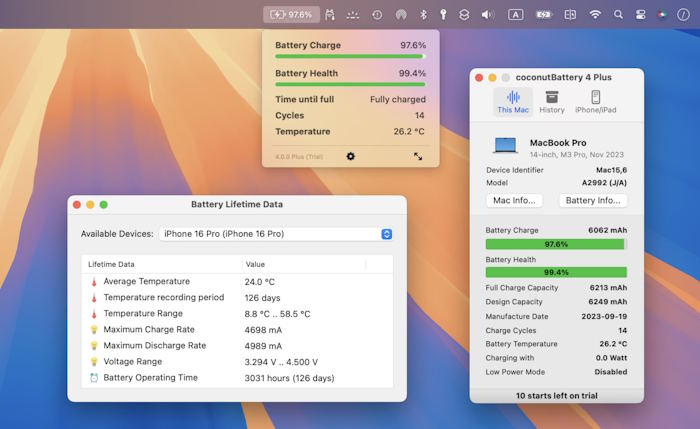Screen dimensions: 700x429
Task: Click Full Charge Capacity value 6213 mAh
Action: point(608,287)
